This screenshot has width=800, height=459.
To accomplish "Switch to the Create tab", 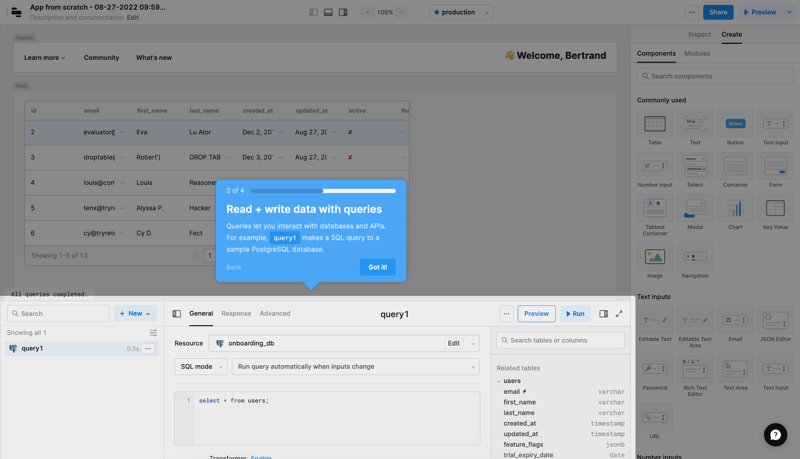I will click(732, 34).
